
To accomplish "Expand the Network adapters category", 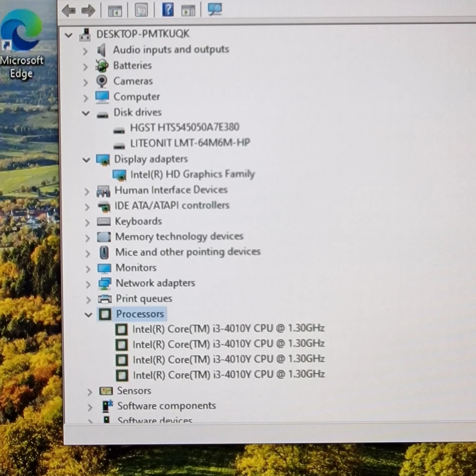I will coord(87,283).
